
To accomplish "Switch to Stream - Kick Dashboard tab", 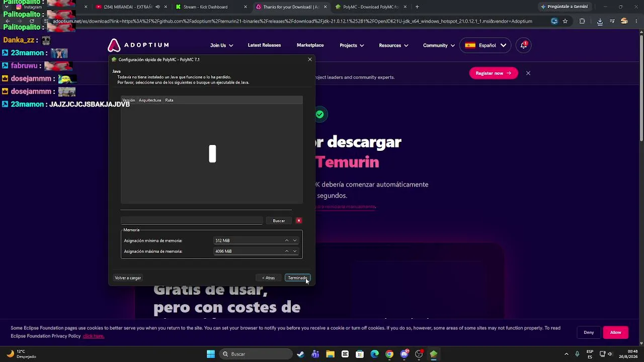I will [211, 7].
